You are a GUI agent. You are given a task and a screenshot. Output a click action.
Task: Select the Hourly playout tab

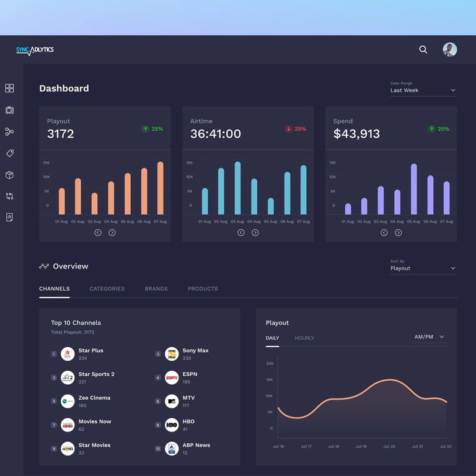point(304,338)
